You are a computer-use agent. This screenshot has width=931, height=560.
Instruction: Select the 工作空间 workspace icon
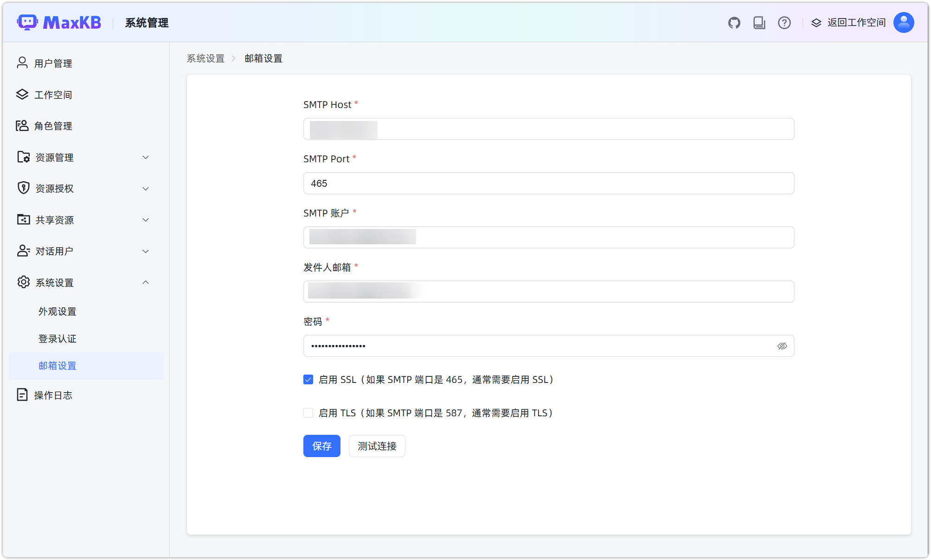(x=22, y=94)
